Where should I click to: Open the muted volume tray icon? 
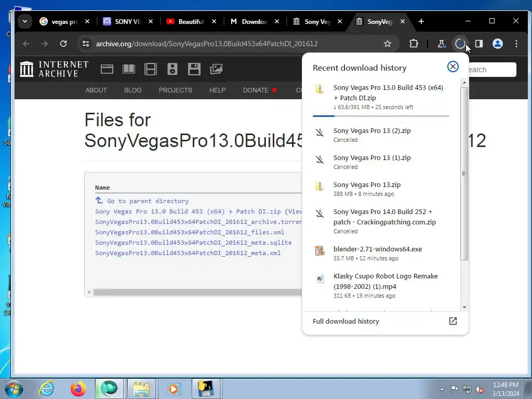pos(480,389)
